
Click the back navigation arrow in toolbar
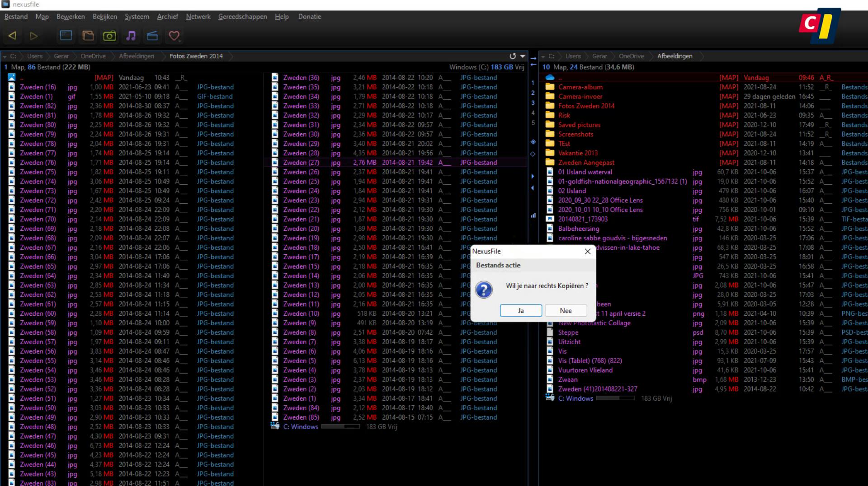coord(12,36)
